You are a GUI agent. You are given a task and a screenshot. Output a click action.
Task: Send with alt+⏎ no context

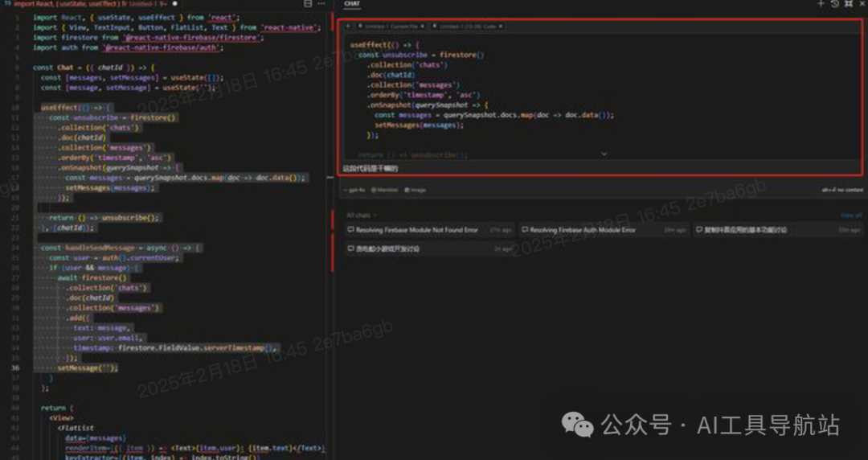(x=842, y=190)
